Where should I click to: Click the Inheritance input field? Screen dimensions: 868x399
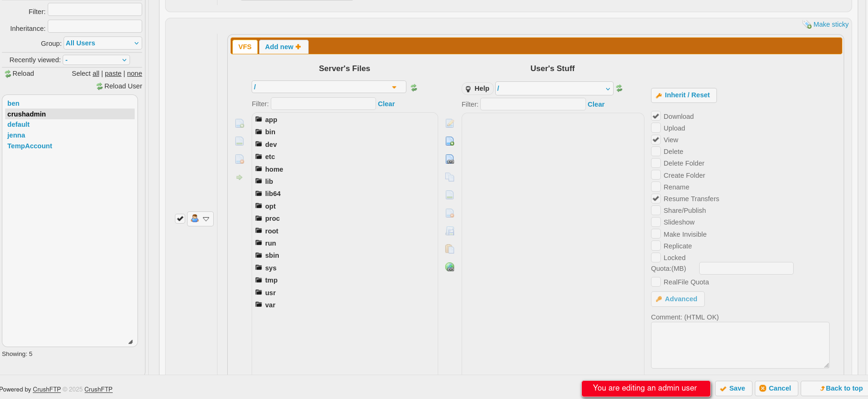(95, 26)
